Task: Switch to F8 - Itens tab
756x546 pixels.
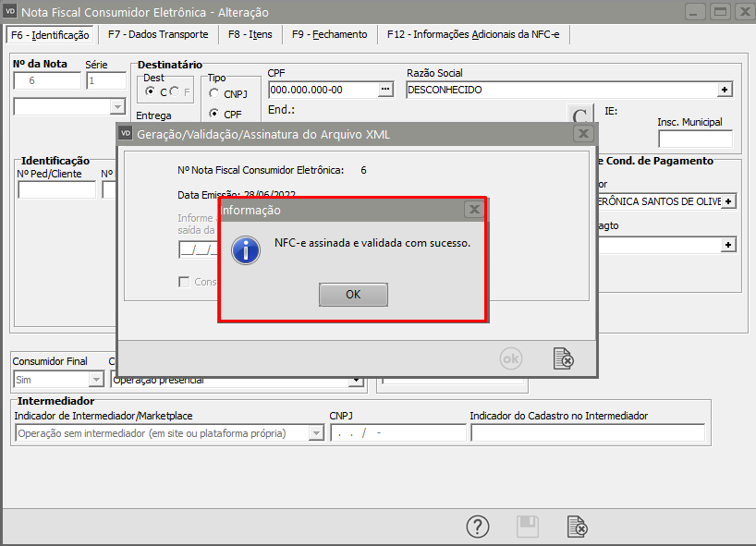Action: 250,34
